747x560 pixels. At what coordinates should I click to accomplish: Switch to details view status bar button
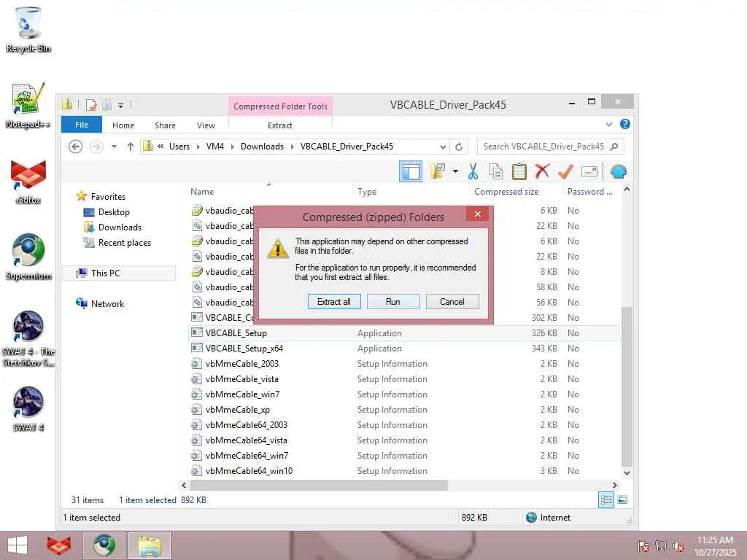tap(606, 499)
